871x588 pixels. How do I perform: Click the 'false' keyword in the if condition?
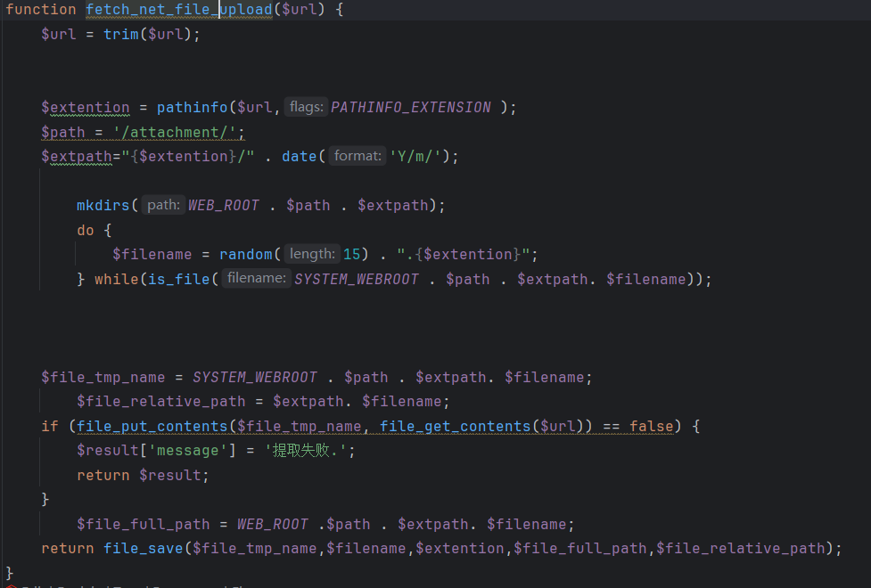pyautogui.click(x=651, y=426)
